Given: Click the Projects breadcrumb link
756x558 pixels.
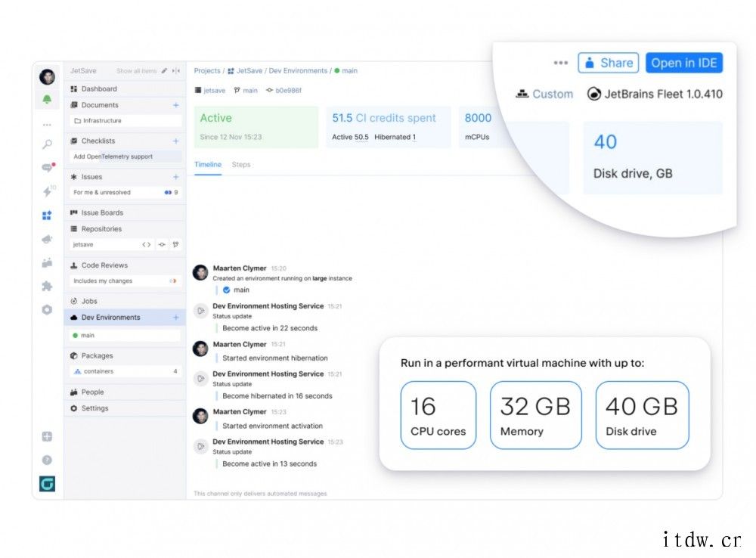Looking at the screenshot, I should (x=207, y=71).
